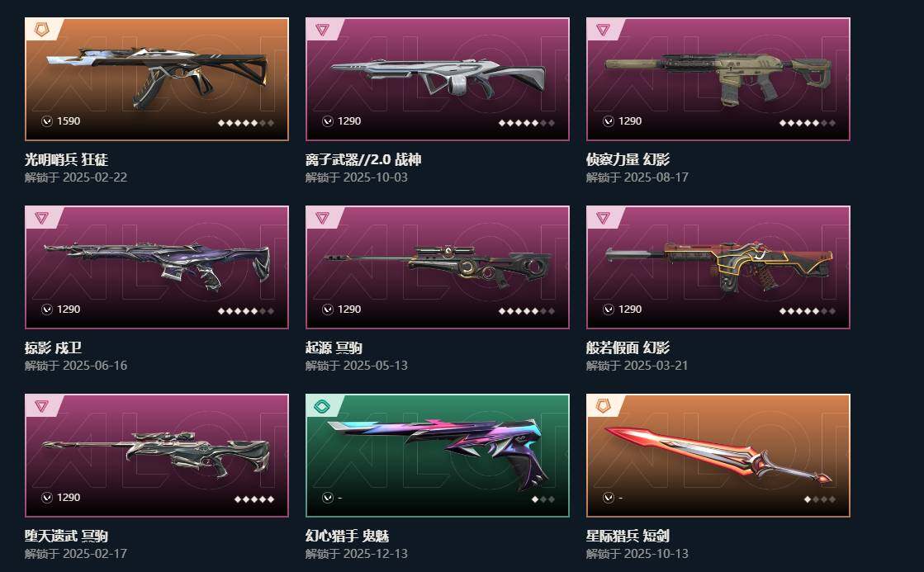Click the level diamonds on 堕天遗武 冥驹 card
The image size is (924, 572).
click(254, 499)
